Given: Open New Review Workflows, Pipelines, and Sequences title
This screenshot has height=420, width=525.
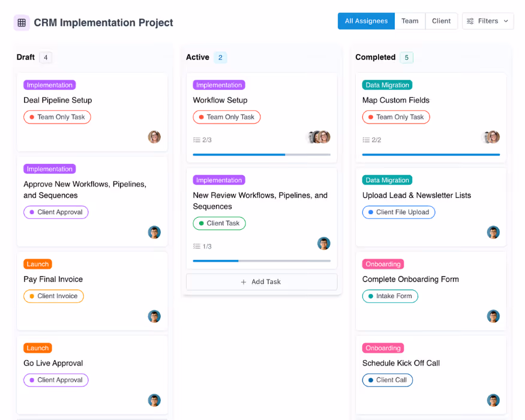Looking at the screenshot, I should (x=260, y=201).
